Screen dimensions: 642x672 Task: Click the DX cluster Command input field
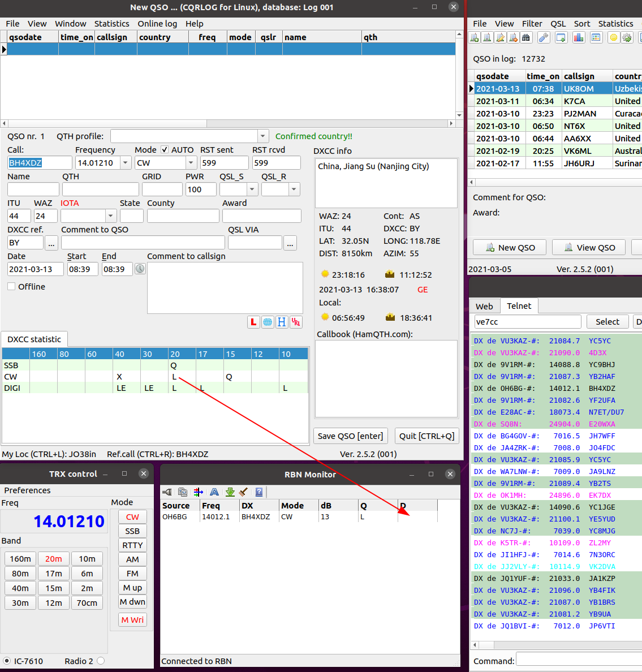579,659
